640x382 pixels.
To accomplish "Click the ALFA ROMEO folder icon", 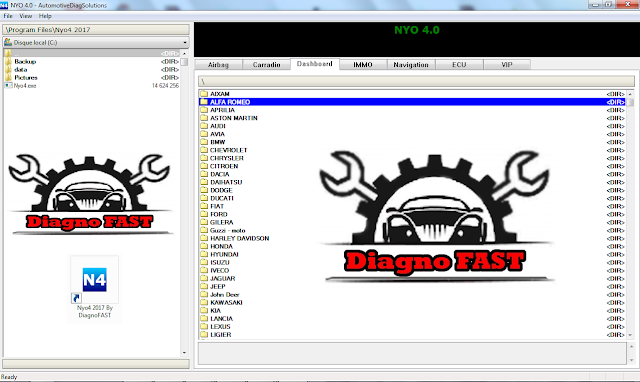I will pyautogui.click(x=204, y=102).
